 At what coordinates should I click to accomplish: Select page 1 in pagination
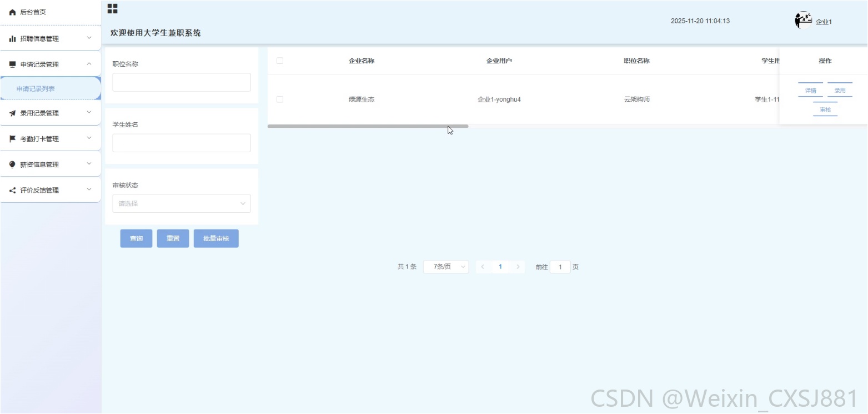tap(500, 267)
